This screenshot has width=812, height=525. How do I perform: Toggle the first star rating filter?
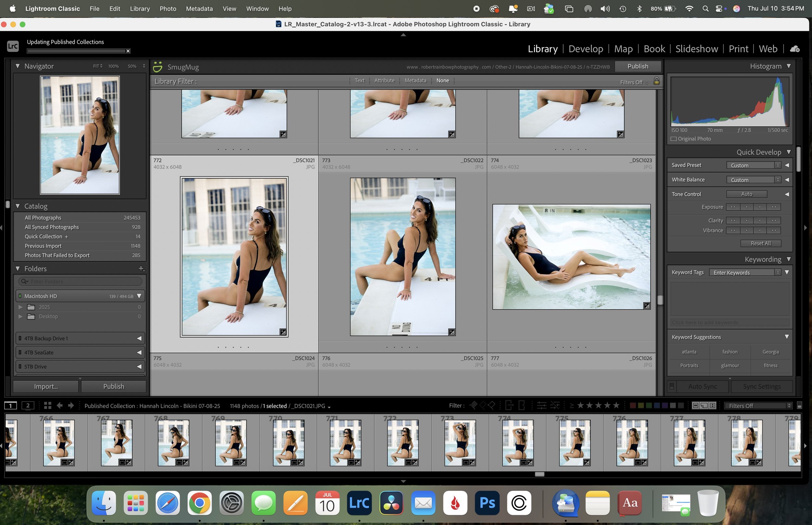click(x=580, y=405)
